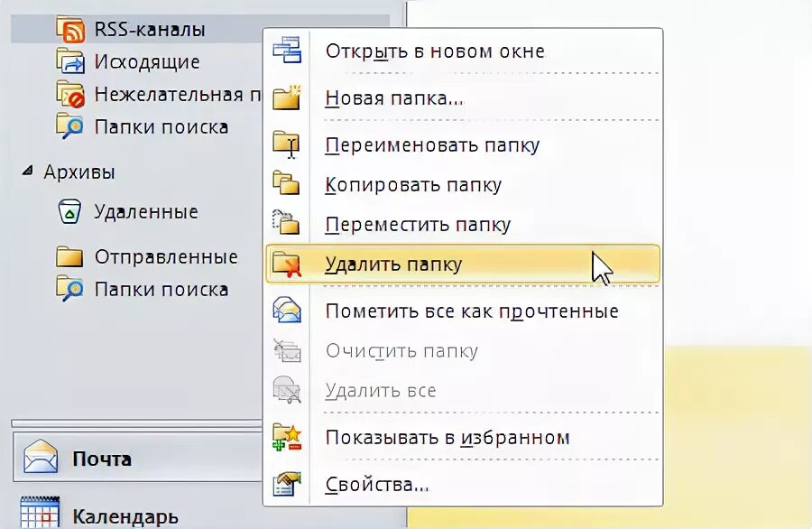Viewport: 812px width, 529px height.
Task: Click the Свойства properties icon in menu
Action: click(x=288, y=485)
